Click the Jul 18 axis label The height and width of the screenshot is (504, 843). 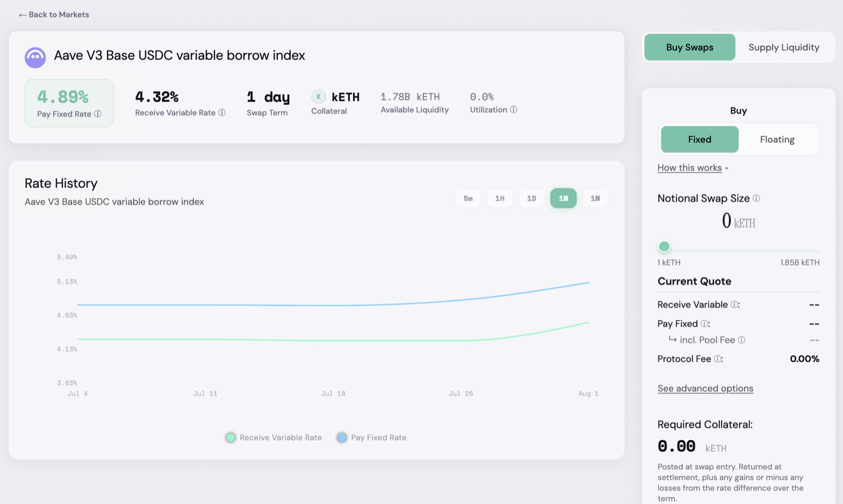pyautogui.click(x=333, y=393)
